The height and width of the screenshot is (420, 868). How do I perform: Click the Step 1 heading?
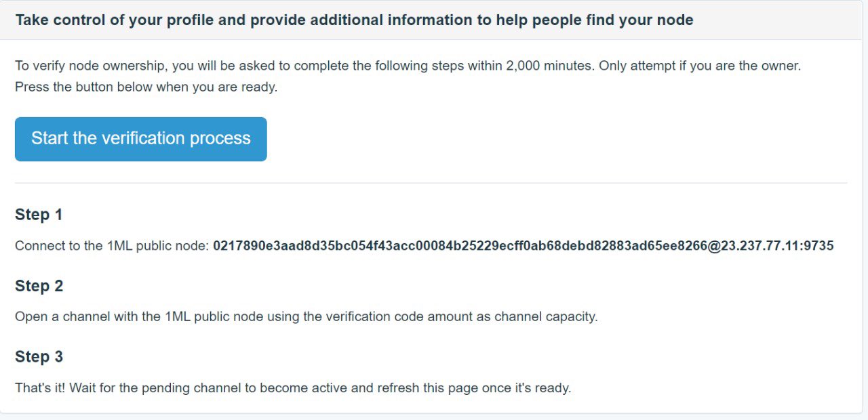[39, 215]
